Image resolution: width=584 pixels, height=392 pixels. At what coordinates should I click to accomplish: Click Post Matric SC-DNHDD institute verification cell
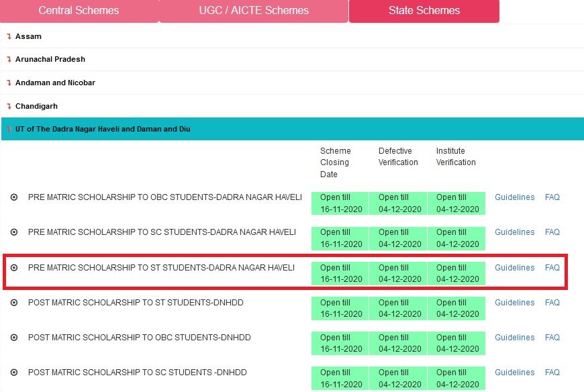click(456, 378)
